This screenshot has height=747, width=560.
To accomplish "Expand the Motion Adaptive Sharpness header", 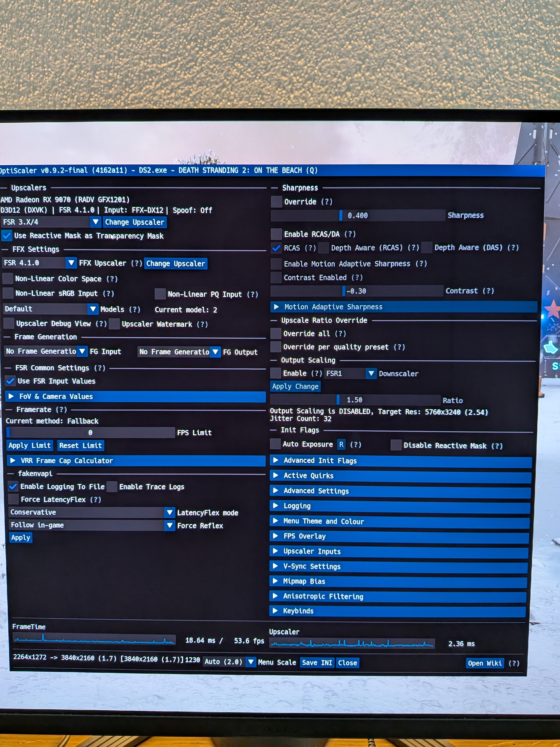I will (404, 307).
